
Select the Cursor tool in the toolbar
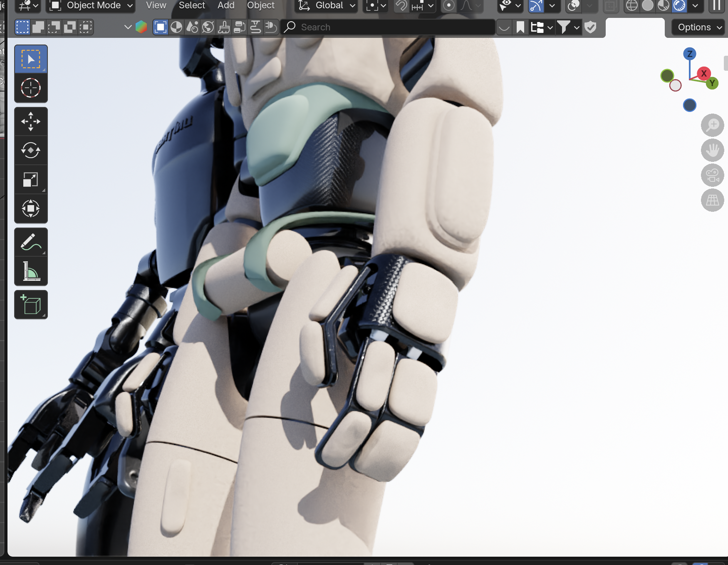coord(31,88)
